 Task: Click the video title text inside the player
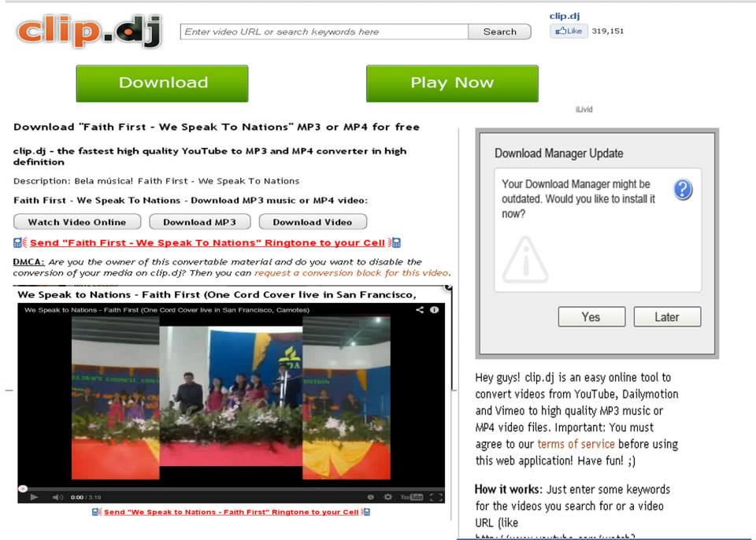167,310
